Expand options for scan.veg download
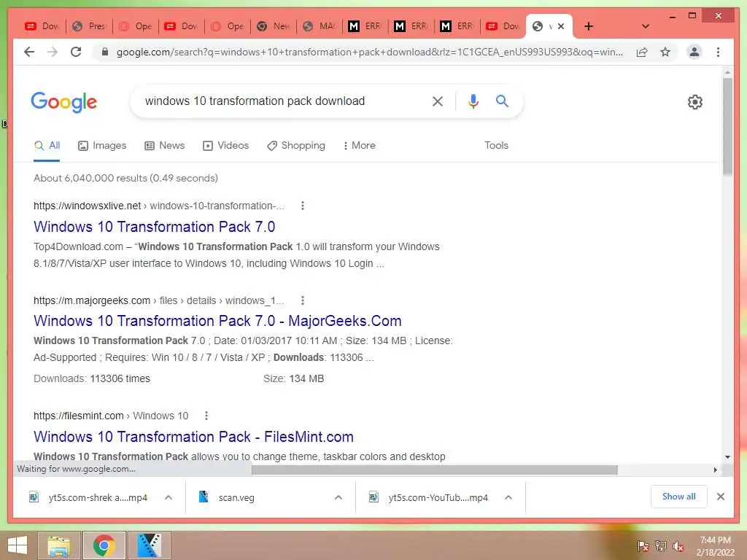This screenshot has width=747, height=560. coord(338,497)
